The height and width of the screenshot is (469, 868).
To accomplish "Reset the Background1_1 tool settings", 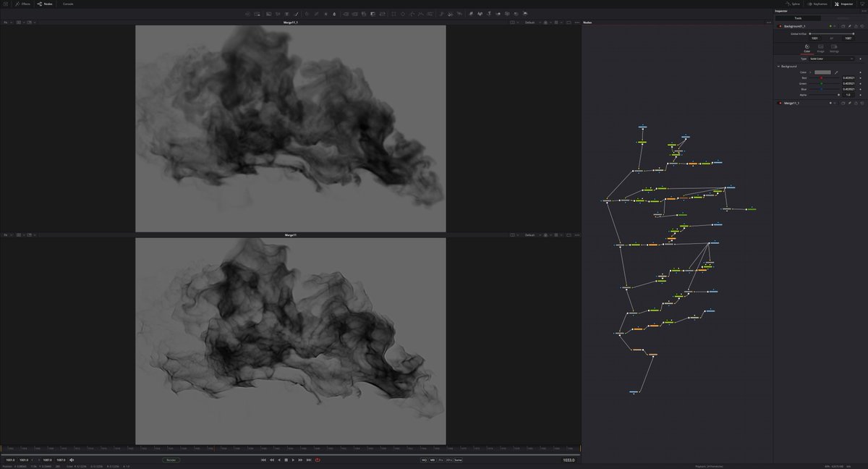I will 862,26.
